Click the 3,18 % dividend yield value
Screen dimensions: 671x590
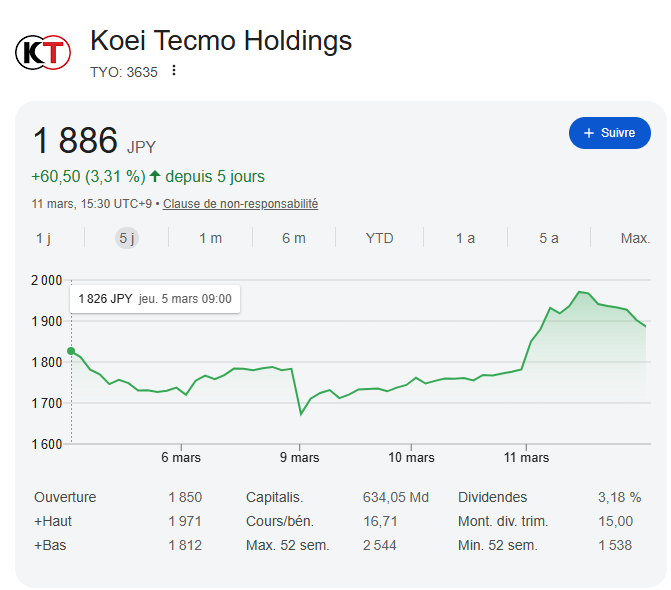coord(619,497)
